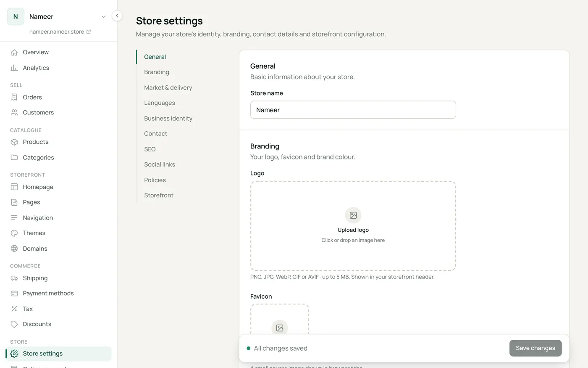Click the favicon upload image icon

click(280, 328)
